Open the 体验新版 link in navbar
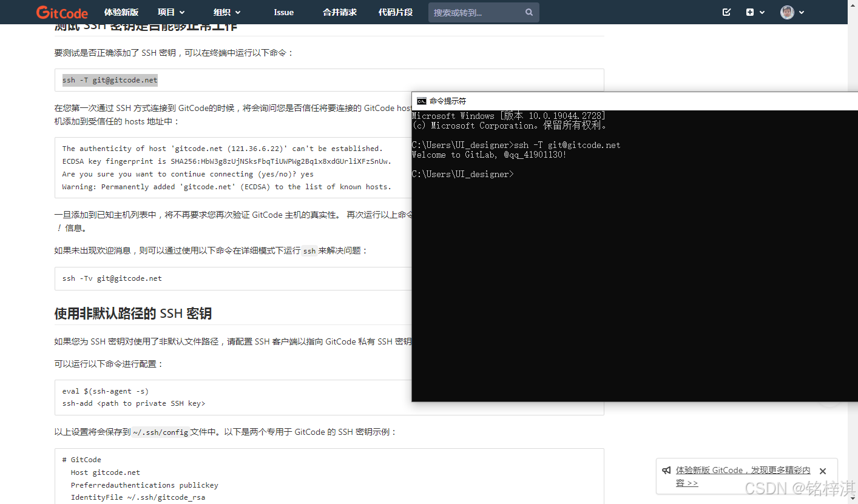Screen dimensions: 858x504 click(121, 12)
